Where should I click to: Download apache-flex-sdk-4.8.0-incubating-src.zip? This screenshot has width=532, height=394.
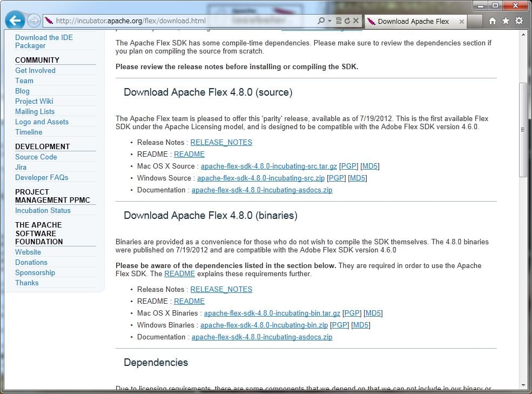[261, 178]
